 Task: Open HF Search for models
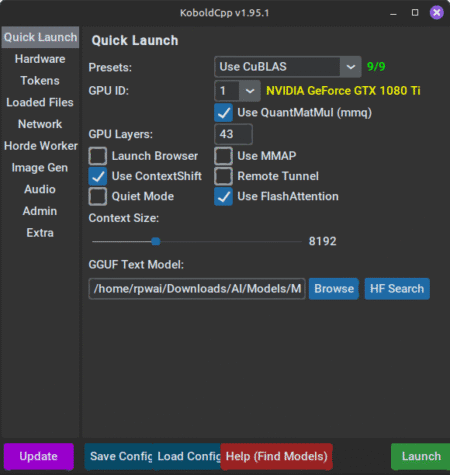click(397, 289)
